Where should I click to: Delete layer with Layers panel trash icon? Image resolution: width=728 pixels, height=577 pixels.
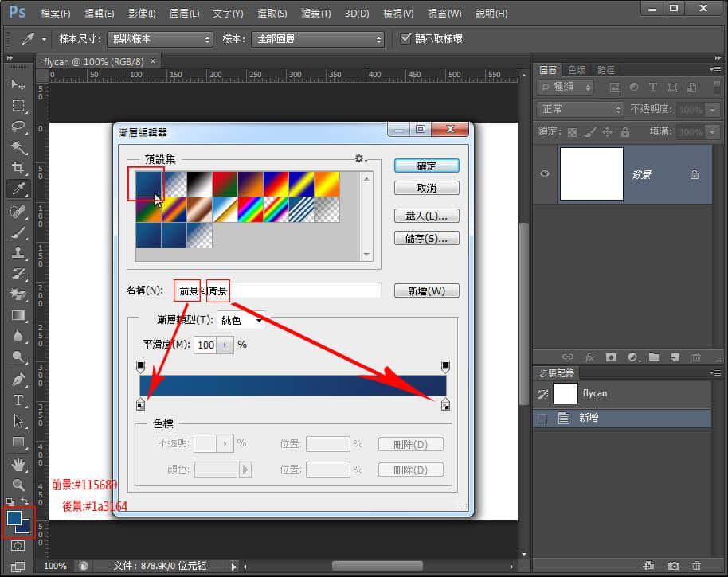tap(696, 357)
